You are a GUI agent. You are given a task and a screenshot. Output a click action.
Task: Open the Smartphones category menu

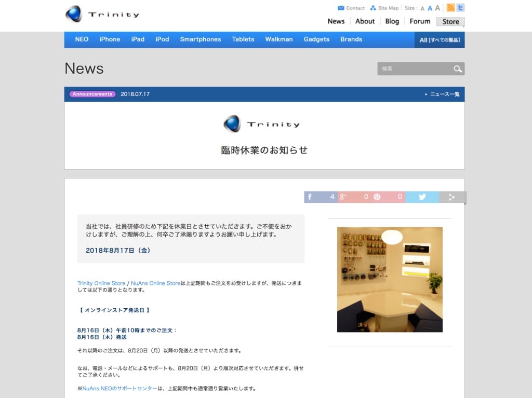pyautogui.click(x=200, y=39)
